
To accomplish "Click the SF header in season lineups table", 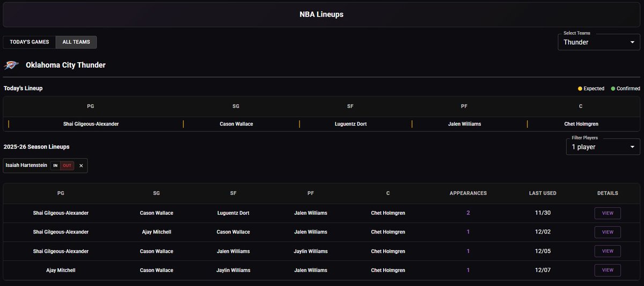I will click(x=233, y=193).
